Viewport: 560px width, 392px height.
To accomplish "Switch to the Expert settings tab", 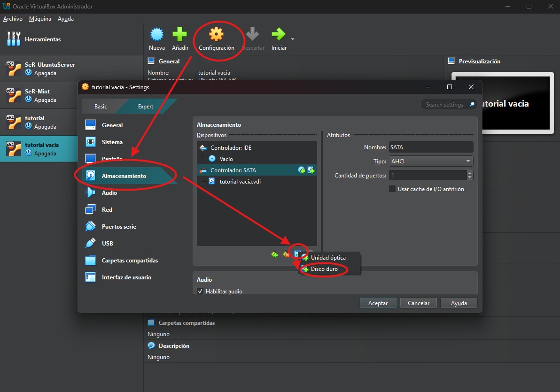I will pyautogui.click(x=145, y=107).
